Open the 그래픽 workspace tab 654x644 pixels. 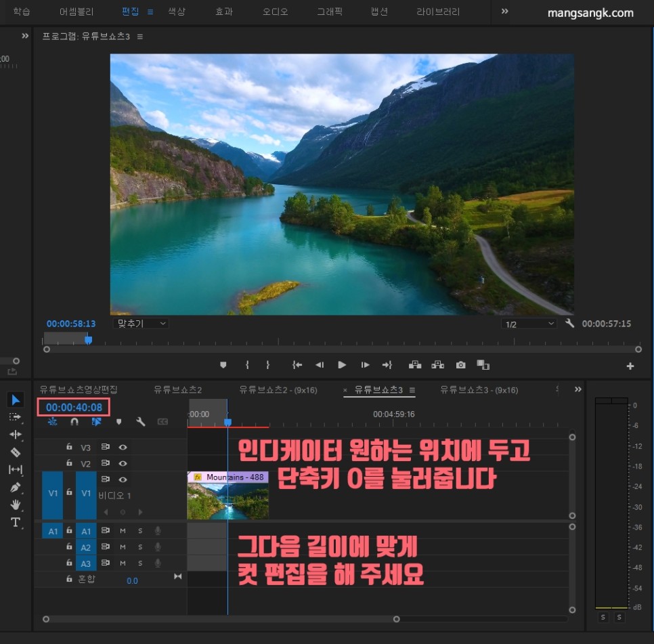[330, 12]
